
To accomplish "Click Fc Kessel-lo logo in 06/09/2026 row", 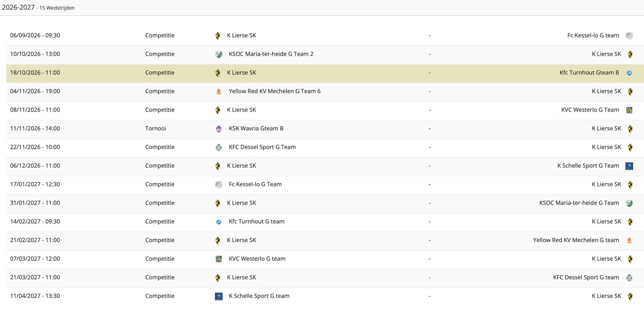I will [629, 36].
